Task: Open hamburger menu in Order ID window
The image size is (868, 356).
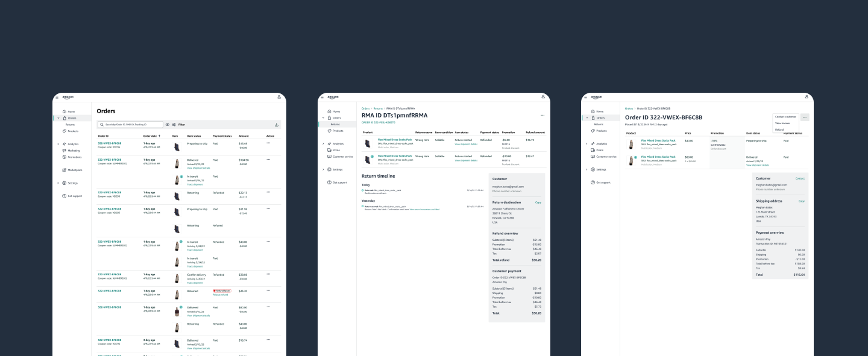Action: tap(585, 97)
